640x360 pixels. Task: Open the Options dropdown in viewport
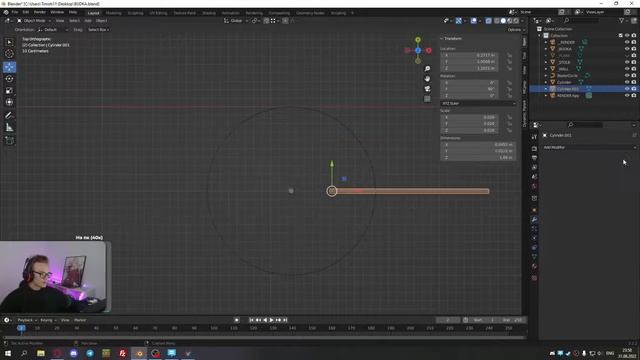(x=516, y=29)
